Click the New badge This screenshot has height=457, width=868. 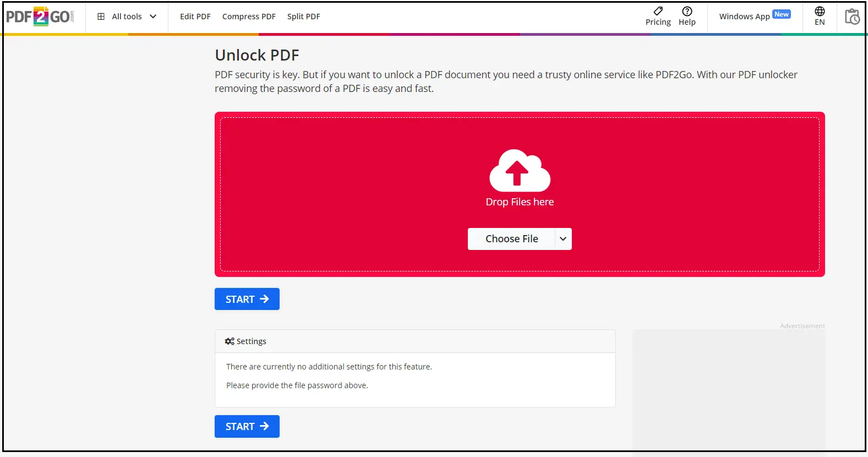pyautogui.click(x=782, y=14)
